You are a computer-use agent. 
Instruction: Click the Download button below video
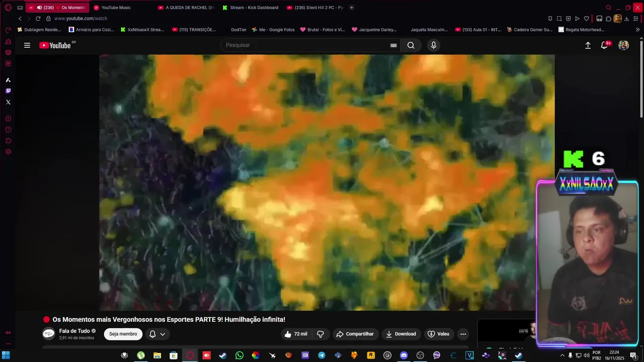pos(401,334)
